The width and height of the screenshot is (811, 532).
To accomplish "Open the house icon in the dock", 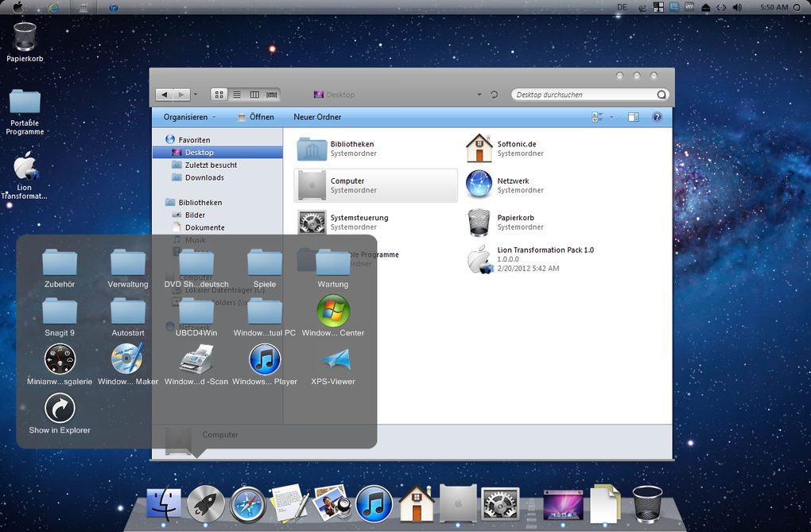I will pyautogui.click(x=417, y=503).
